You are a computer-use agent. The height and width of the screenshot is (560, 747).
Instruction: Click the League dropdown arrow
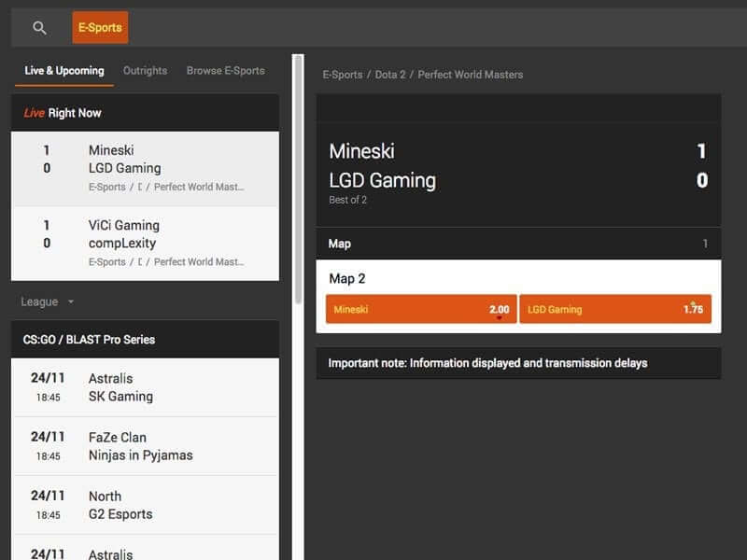point(71,301)
